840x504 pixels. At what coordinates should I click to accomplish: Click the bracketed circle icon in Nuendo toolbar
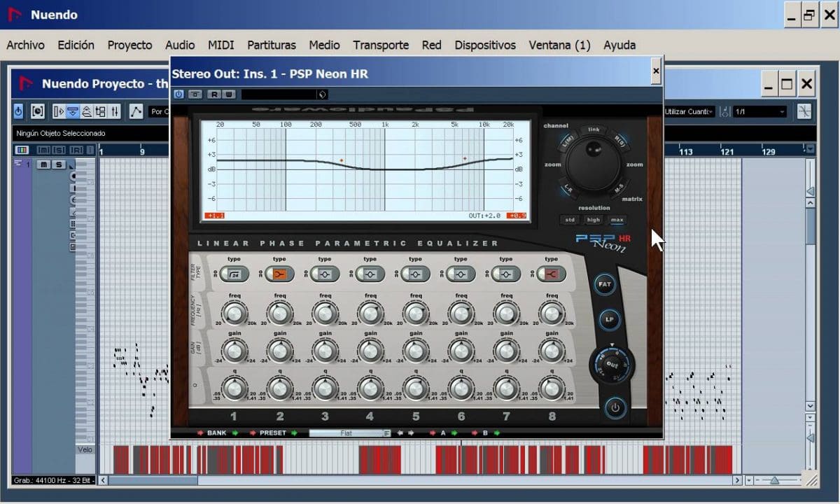click(x=38, y=111)
